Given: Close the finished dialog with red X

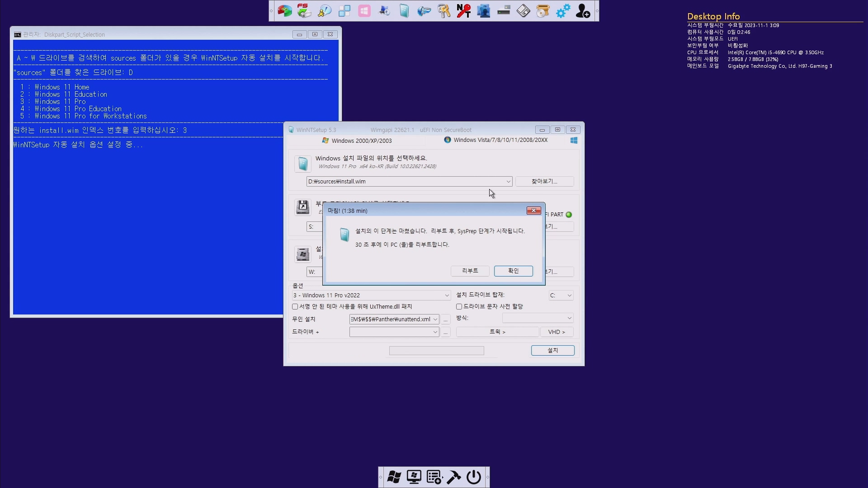Looking at the screenshot, I should 533,211.
